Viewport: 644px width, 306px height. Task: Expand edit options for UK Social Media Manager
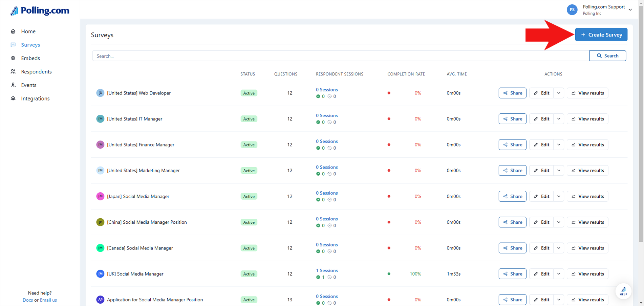pyautogui.click(x=559, y=274)
